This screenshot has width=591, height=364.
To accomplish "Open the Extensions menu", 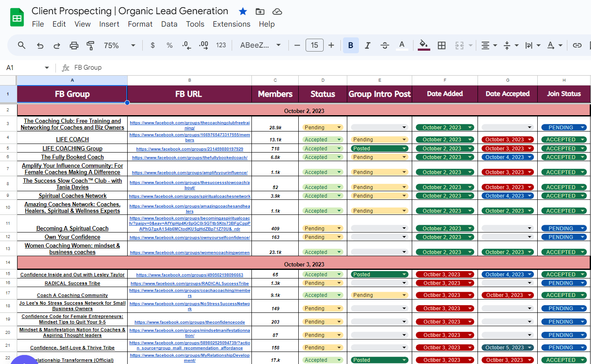I will click(x=231, y=24).
